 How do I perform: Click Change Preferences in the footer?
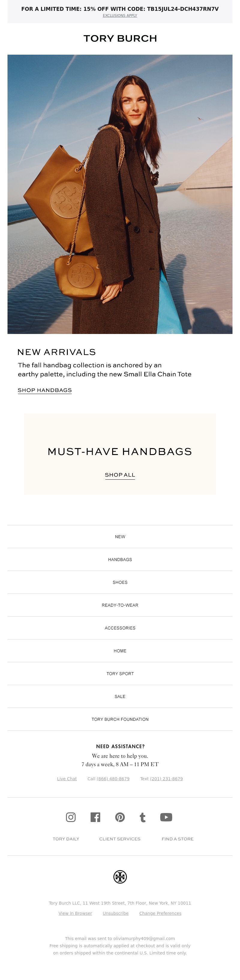(x=160, y=913)
